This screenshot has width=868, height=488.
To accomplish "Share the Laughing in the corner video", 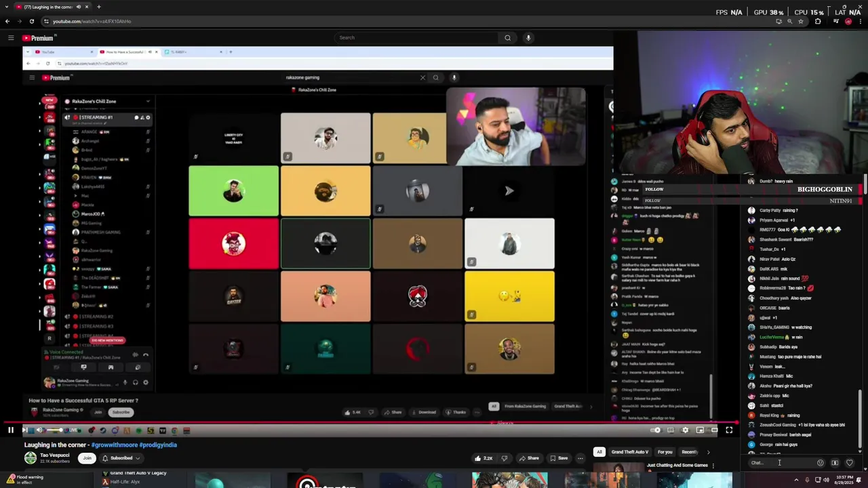I will click(529, 458).
